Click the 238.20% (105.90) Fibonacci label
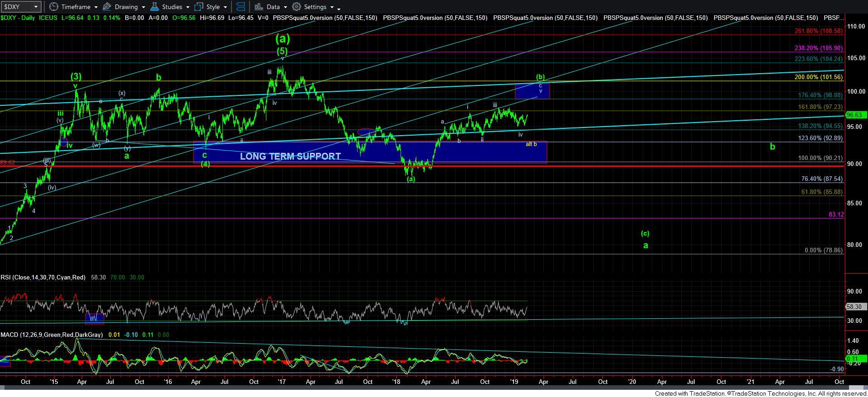This screenshot has width=868, height=397. coord(818,48)
